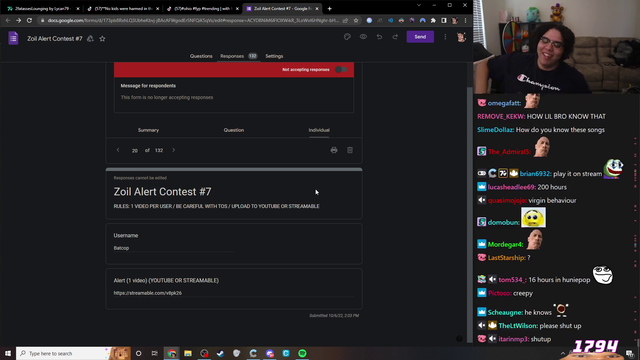Star the Zoil Alert Contest #7 form

click(102, 39)
